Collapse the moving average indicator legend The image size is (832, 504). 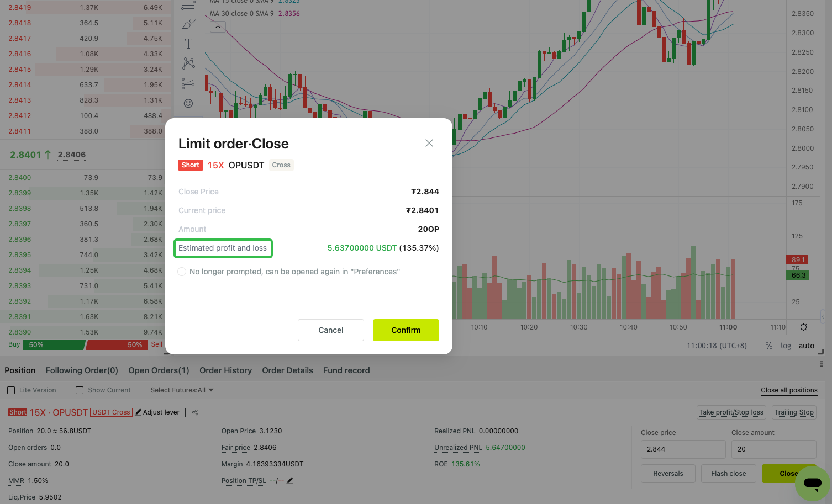coord(218,26)
